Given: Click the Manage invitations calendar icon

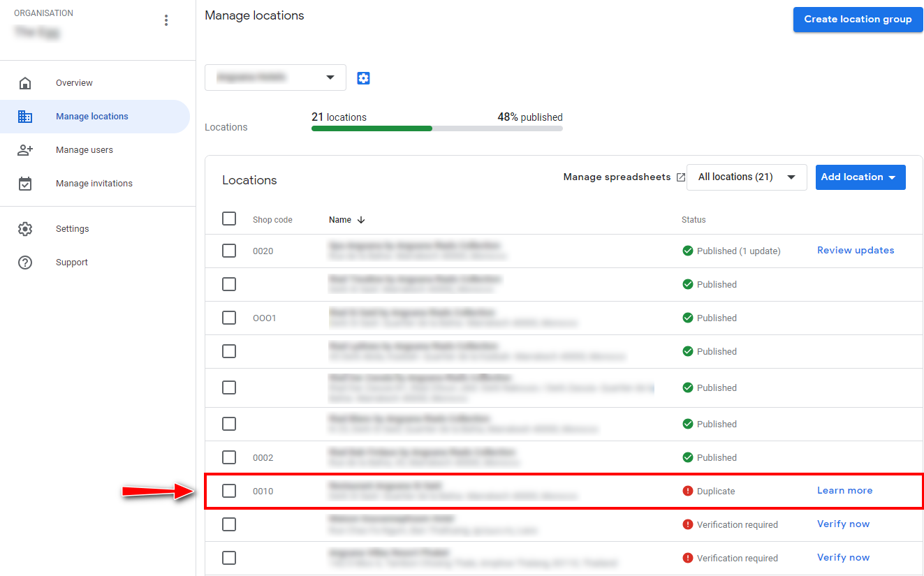Looking at the screenshot, I should point(25,184).
